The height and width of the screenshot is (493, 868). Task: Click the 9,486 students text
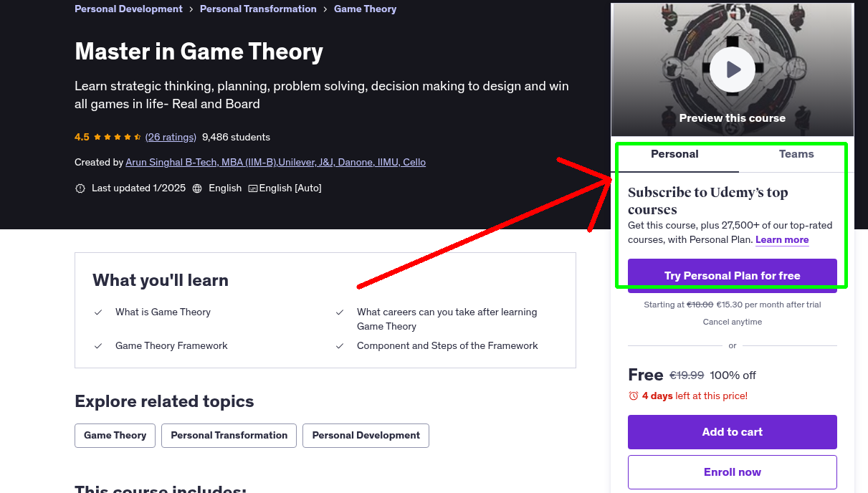[x=236, y=137]
